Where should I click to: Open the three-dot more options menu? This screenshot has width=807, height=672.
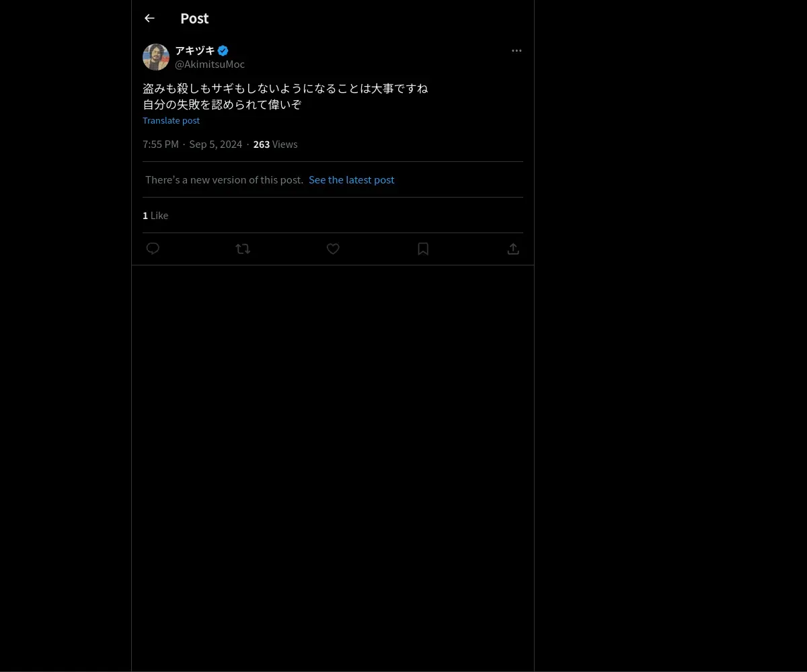click(516, 50)
